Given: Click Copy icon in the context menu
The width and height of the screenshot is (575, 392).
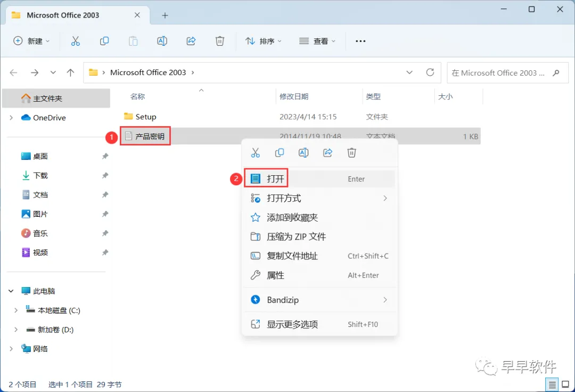Looking at the screenshot, I should pyautogui.click(x=280, y=153).
